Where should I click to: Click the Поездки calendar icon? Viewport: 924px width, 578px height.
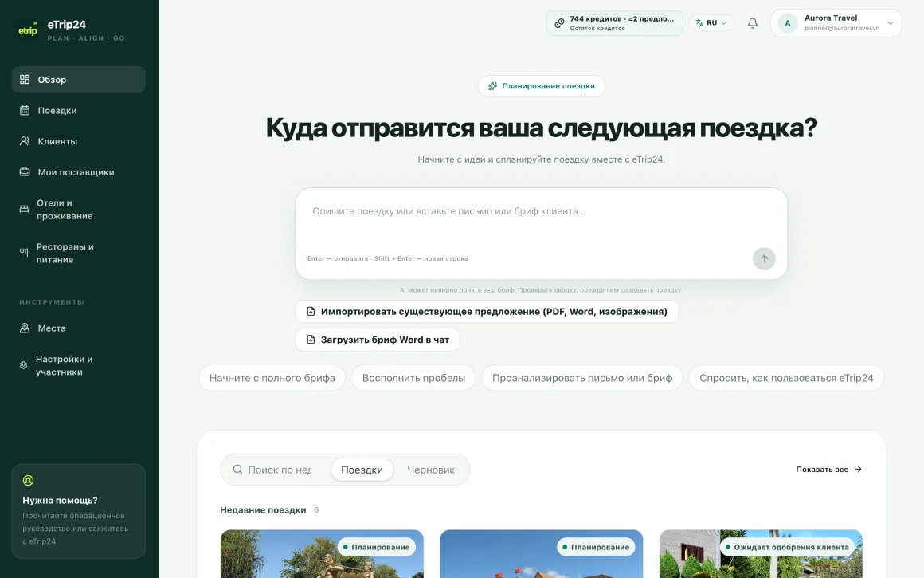pyautogui.click(x=25, y=110)
